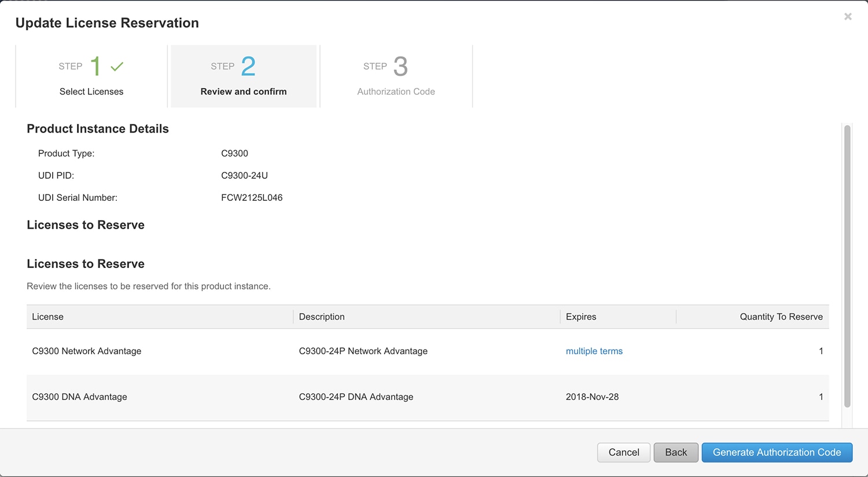This screenshot has height=477, width=868.
Task: Click the C9300-24P DNA Advantage description
Action: pyautogui.click(x=356, y=397)
